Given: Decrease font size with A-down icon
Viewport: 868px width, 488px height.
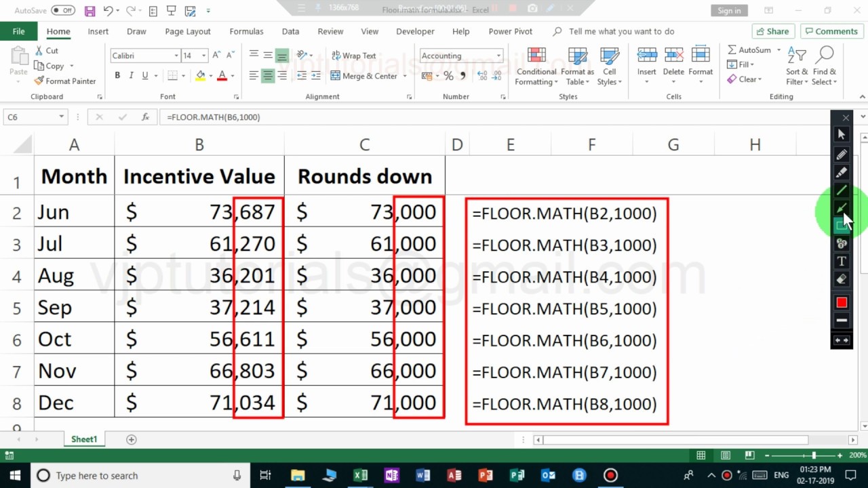Looking at the screenshot, I should pyautogui.click(x=231, y=56).
